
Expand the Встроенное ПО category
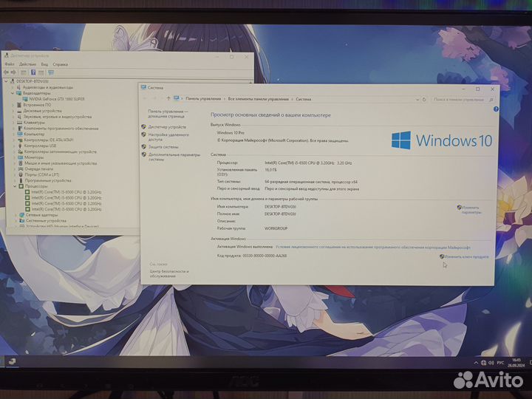coord(13,105)
